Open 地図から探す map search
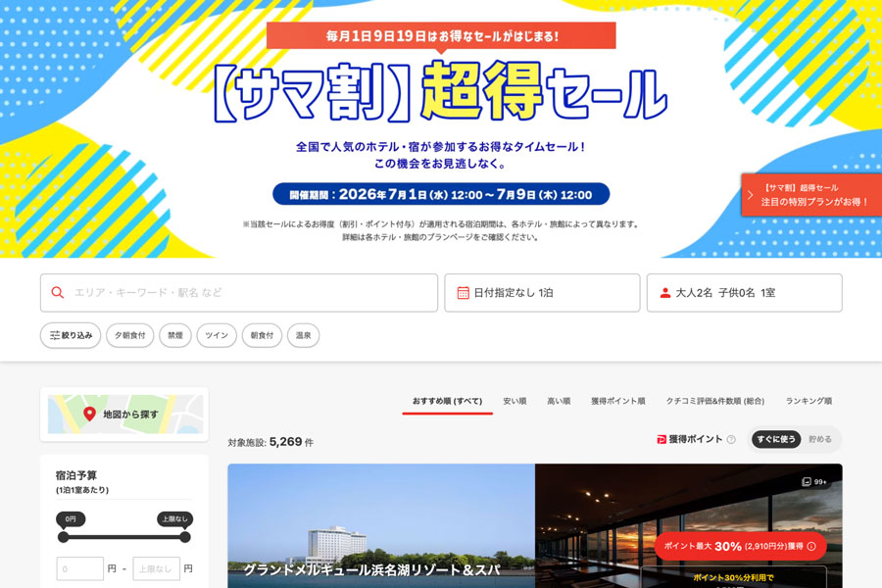The height and width of the screenshot is (588, 882). click(x=124, y=415)
